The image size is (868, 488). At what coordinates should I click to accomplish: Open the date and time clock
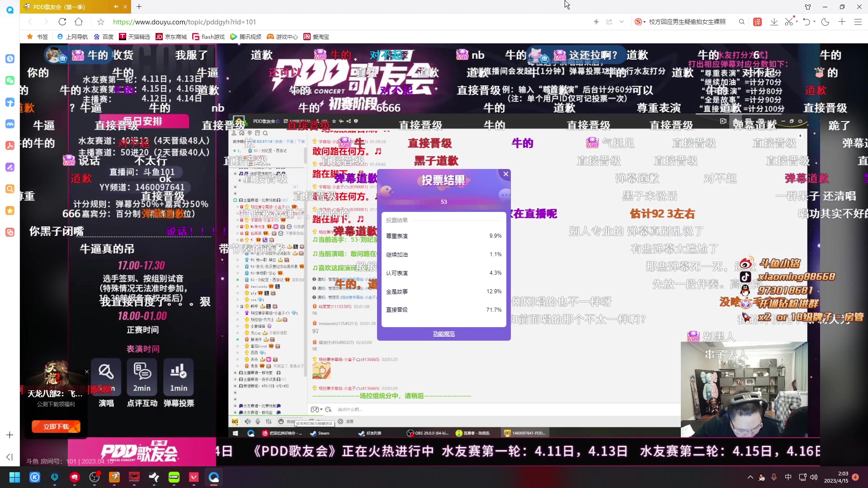836,477
